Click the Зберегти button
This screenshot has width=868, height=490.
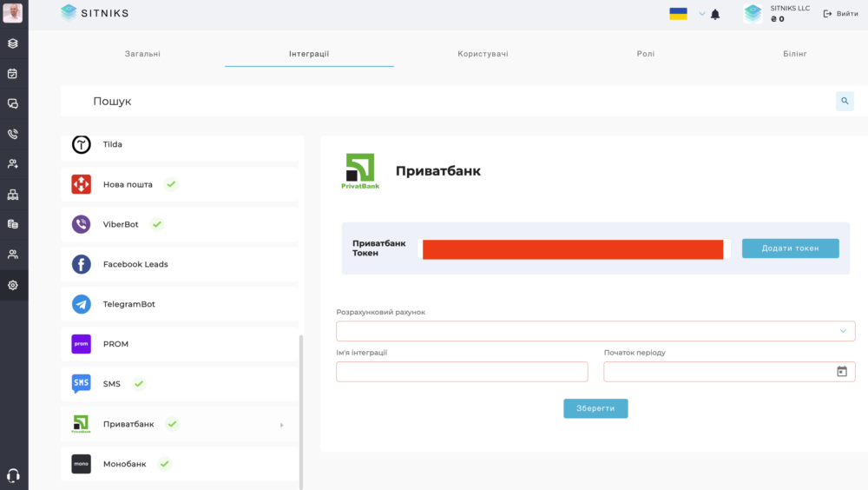tap(595, 408)
